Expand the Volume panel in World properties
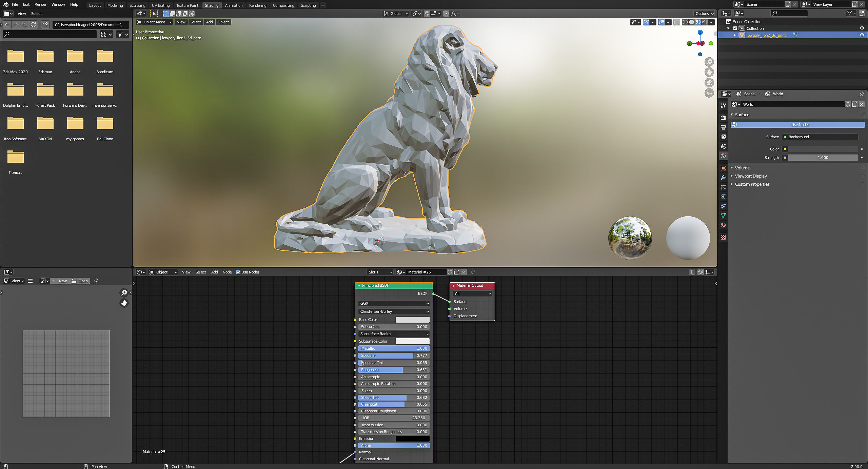Image resolution: width=868 pixels, height=469 pixels. tap(742, 168)
